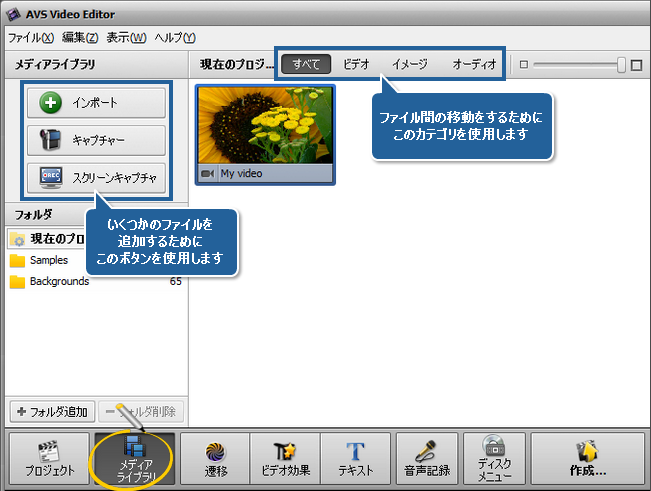Screen dimensions: 651x491
Task: Open the 表示 menu
Action: pos(126,38)
